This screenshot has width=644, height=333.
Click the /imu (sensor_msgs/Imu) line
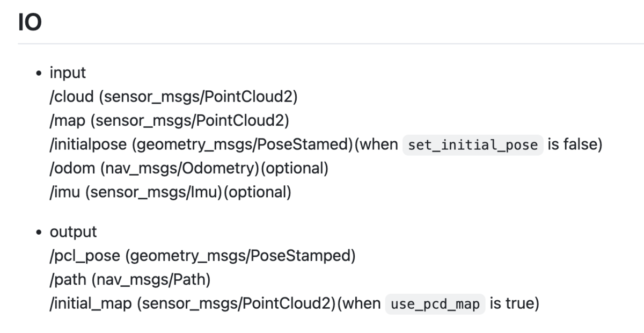coord(170,192)
